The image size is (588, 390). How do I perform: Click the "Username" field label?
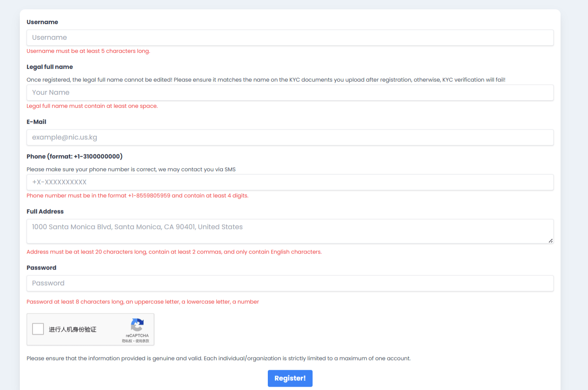point(42,22)
